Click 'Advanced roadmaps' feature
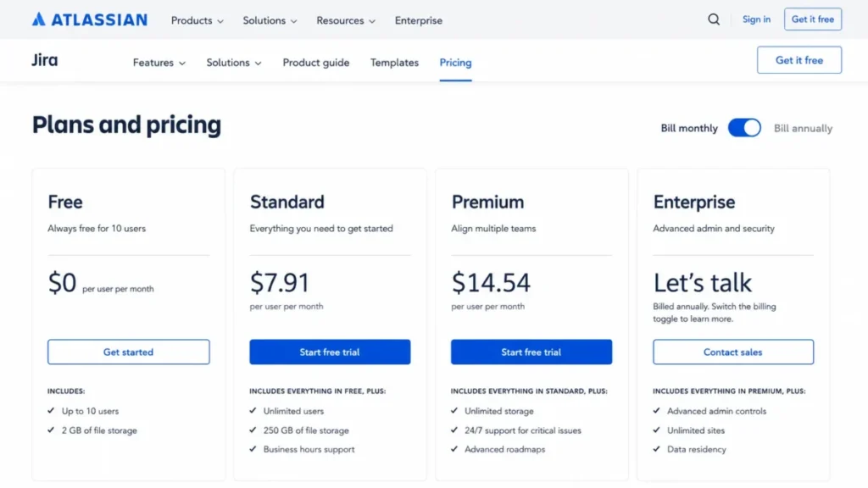 [x=505, y=449]
